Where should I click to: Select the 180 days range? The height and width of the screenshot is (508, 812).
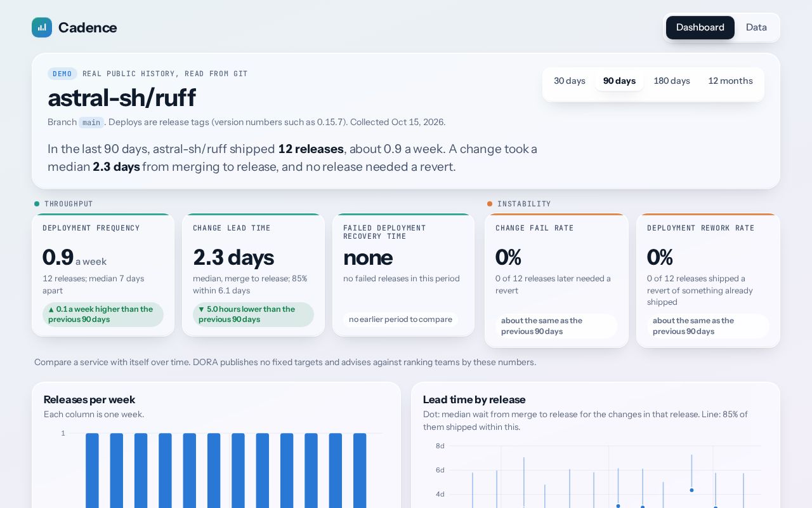pos(672,81)
